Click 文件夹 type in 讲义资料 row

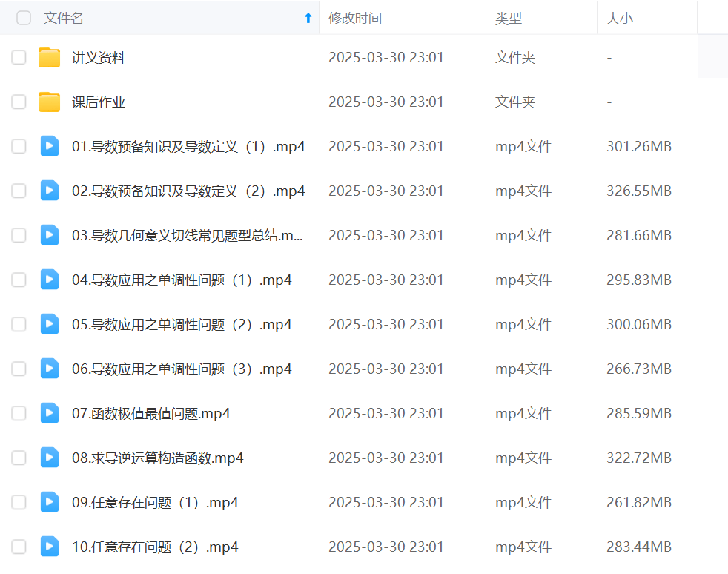coord(515,58)
